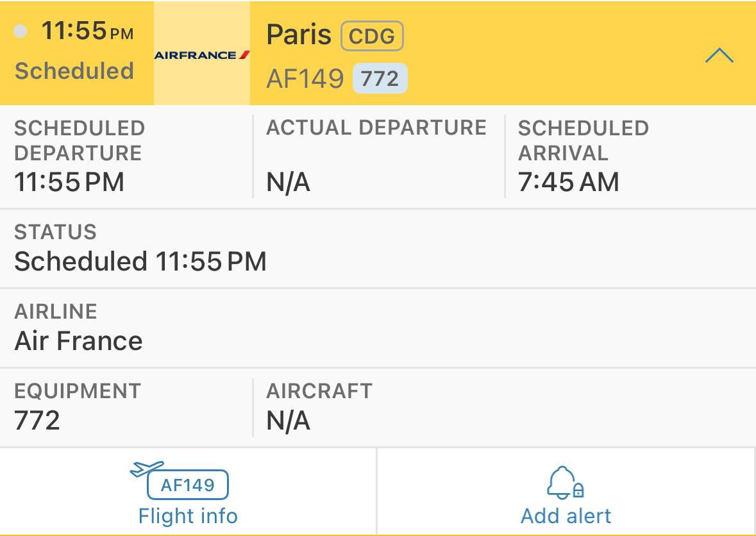Click the Scheduled Arrival 7:45 AM value
Image resolution: width=756 pixels, height=536 pixels.
[x=569, y=183]
